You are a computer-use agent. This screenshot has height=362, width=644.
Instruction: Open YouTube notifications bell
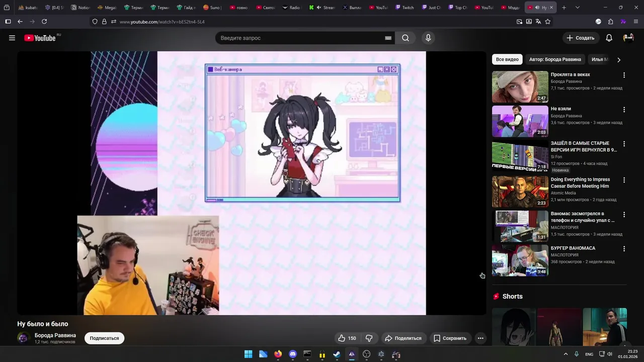point(609,38)
